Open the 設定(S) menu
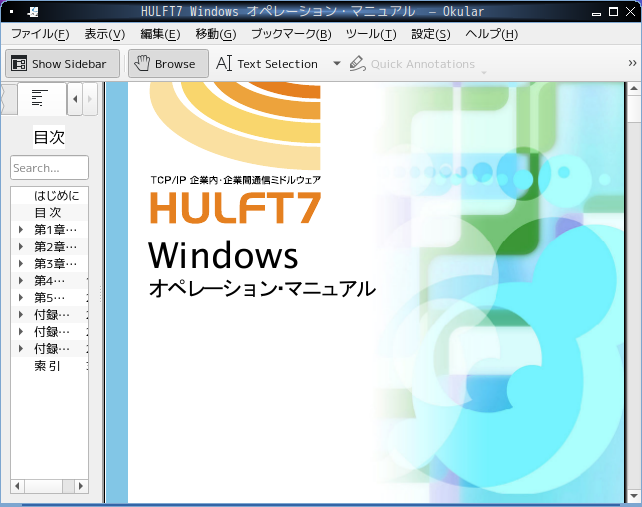Image resolution: width=642 pixels, height=507 pixels. (x=431, y=34)
